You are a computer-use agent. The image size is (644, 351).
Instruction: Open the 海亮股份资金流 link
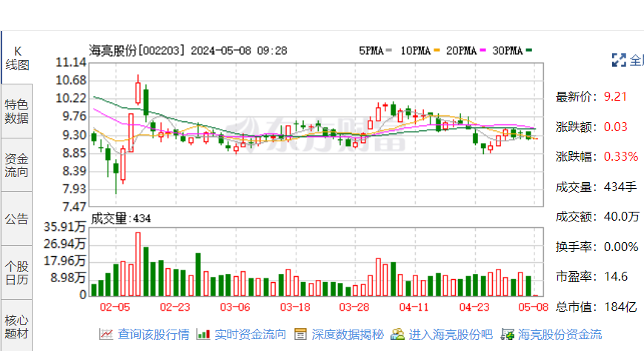[560, 334]
